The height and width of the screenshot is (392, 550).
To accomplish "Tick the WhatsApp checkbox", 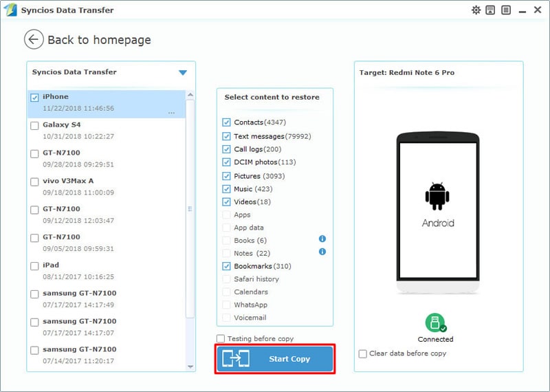I will pos(226,305).
